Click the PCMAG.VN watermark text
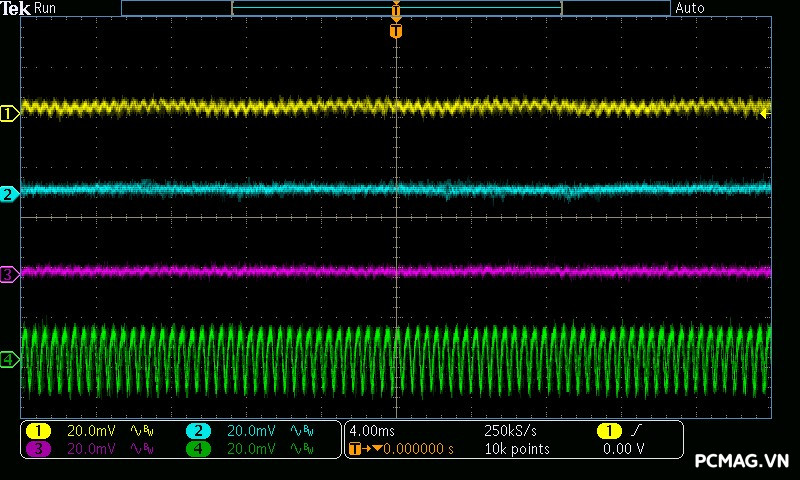The image size is (800, 480). 741,460
